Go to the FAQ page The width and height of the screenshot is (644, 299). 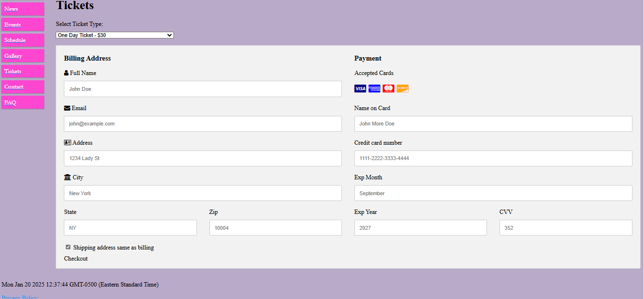[x=23, y=102]
